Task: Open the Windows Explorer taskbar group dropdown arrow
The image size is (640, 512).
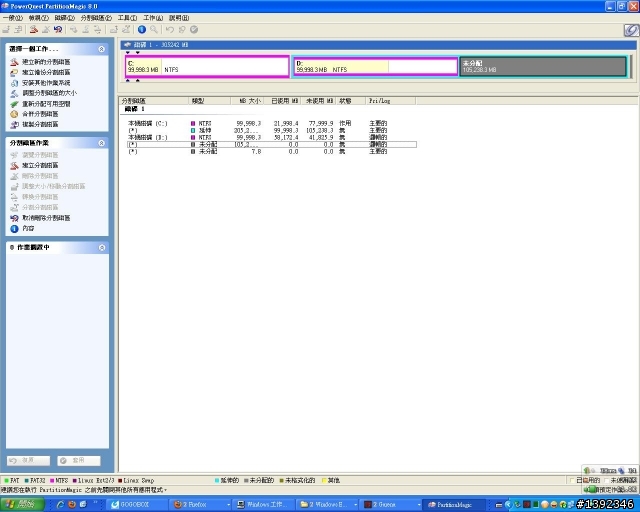Action: tap(356, 505)
